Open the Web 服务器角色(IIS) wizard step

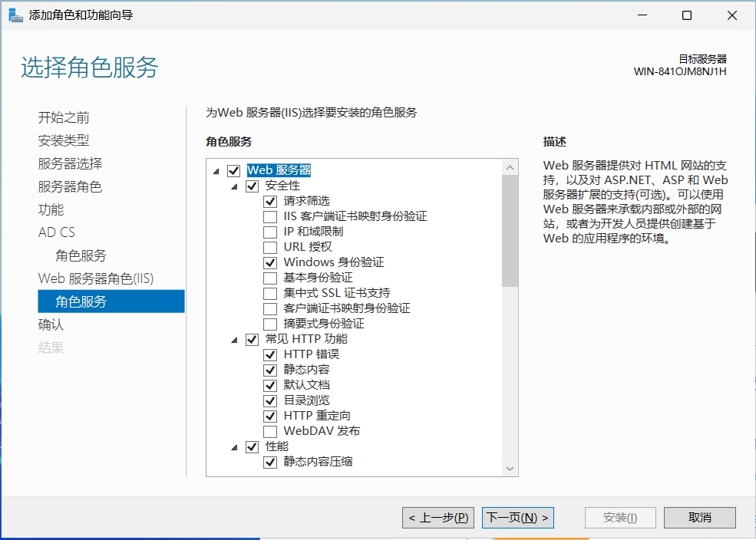[95, 278]
